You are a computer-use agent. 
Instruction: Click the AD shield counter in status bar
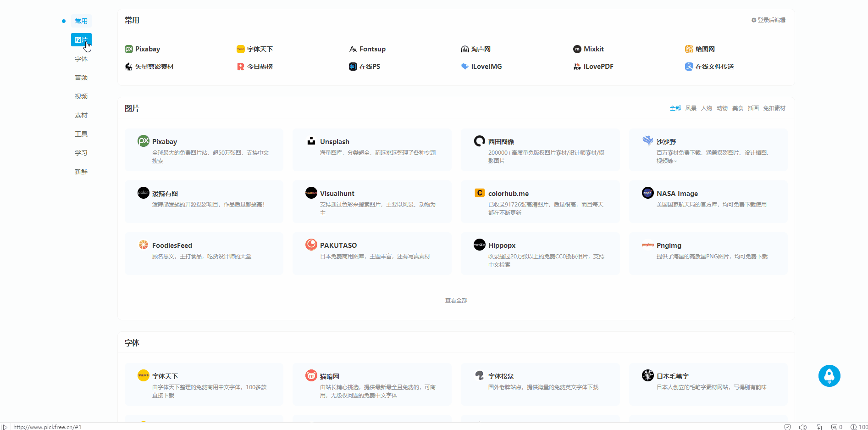(x=835, y=427)
